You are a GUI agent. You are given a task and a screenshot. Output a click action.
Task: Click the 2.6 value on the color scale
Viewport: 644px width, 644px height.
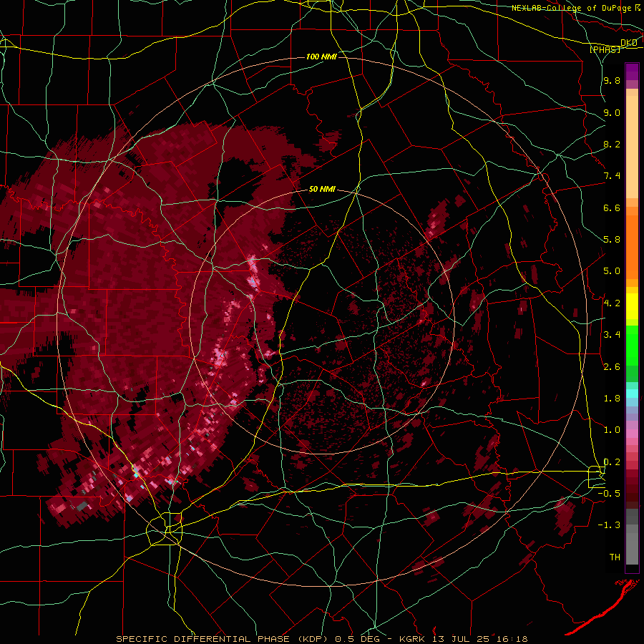coord(612,367)
